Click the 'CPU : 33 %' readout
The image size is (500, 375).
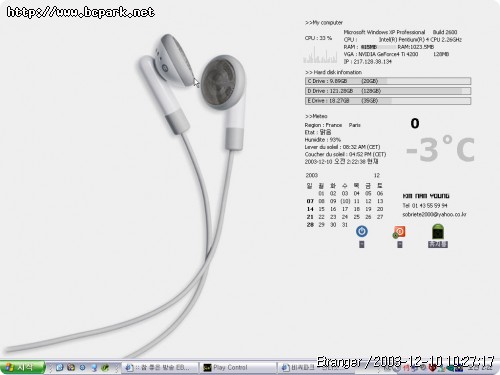click(318, 38)
